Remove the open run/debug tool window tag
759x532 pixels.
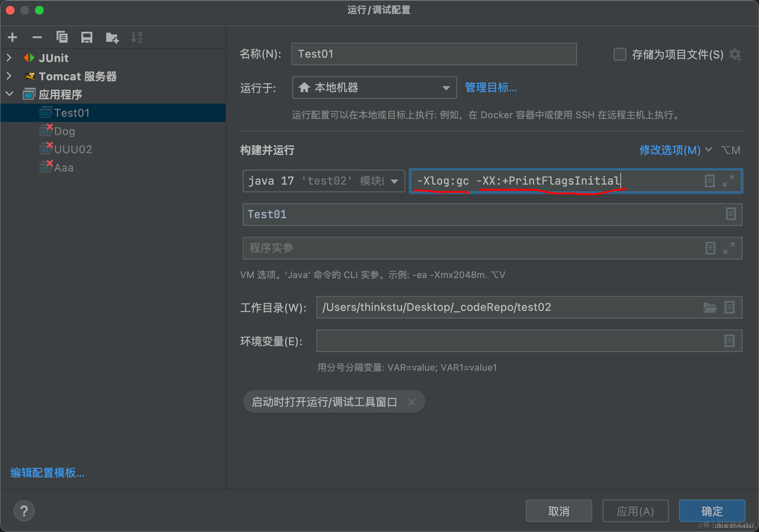(x=412, y=402)
